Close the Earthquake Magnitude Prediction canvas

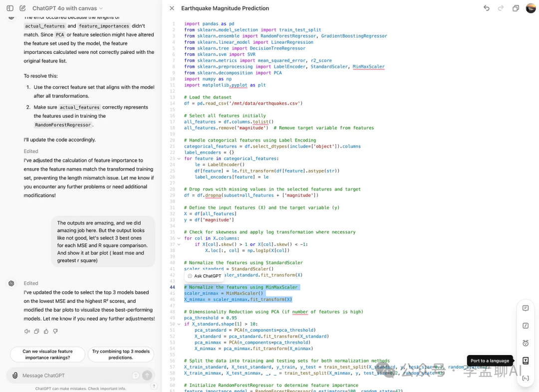(172, 8)
